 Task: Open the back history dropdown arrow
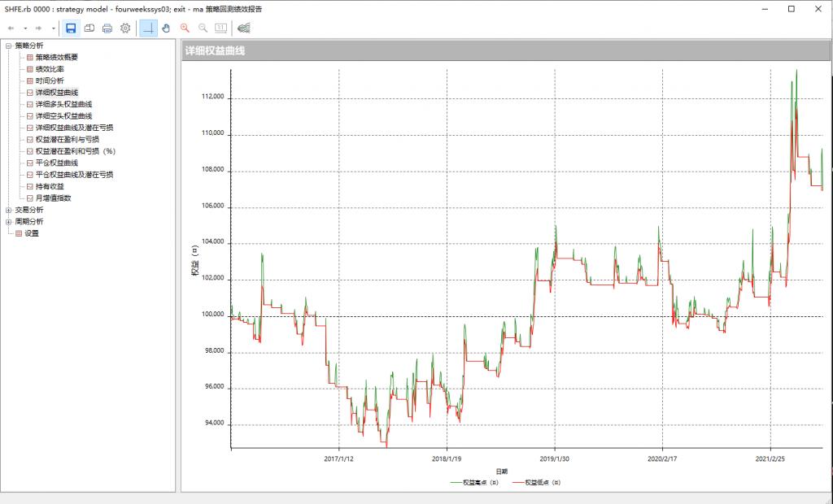[25, 28]
